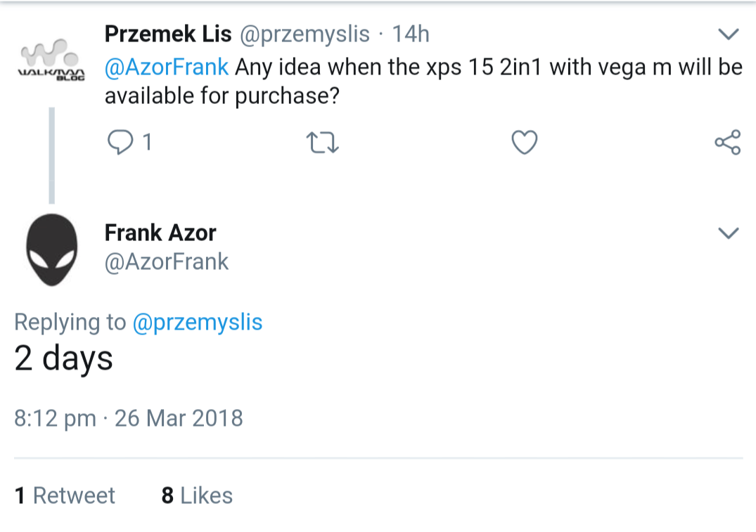Expand the chevron menu on Przemek's tweet
This screenshot has width=756, height=532.
[728, 34]
